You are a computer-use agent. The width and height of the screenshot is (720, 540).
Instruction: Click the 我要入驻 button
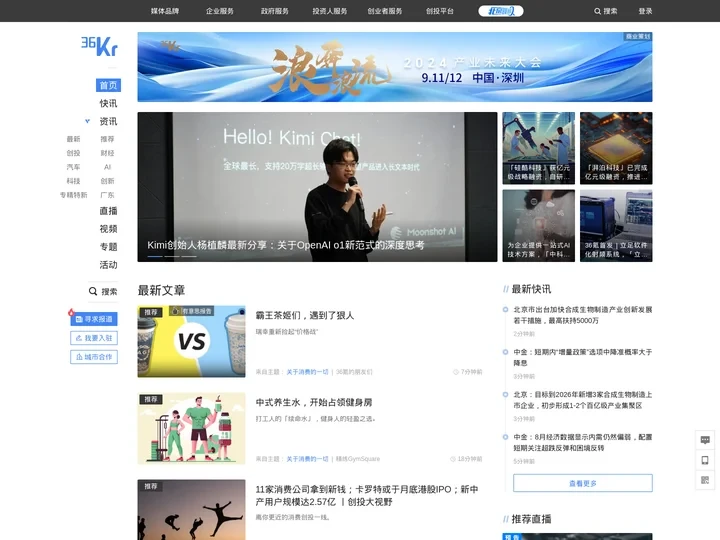pos(94,338)
